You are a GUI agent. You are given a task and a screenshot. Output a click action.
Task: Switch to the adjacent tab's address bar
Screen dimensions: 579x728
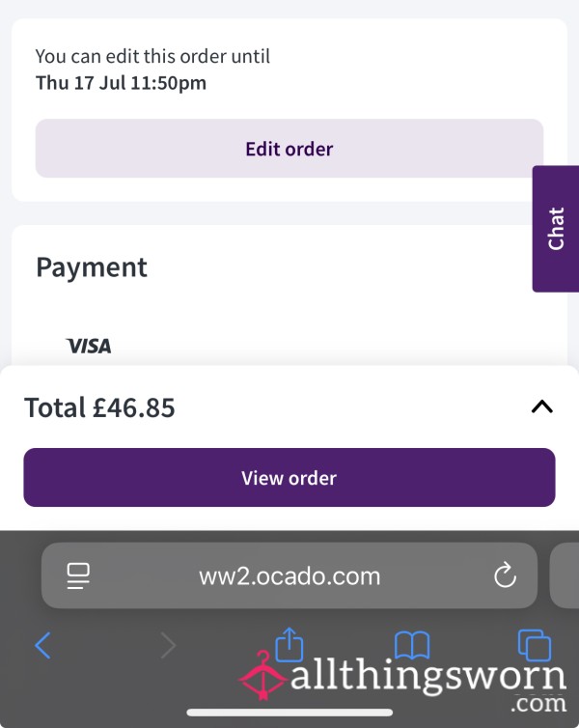pos(565,575)
